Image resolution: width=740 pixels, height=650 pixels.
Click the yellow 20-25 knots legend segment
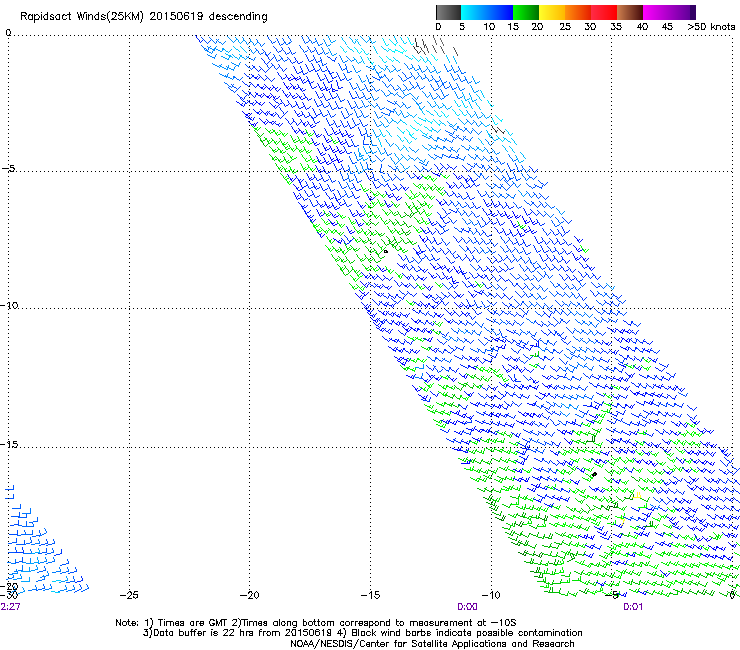click(x=552, y=12)
